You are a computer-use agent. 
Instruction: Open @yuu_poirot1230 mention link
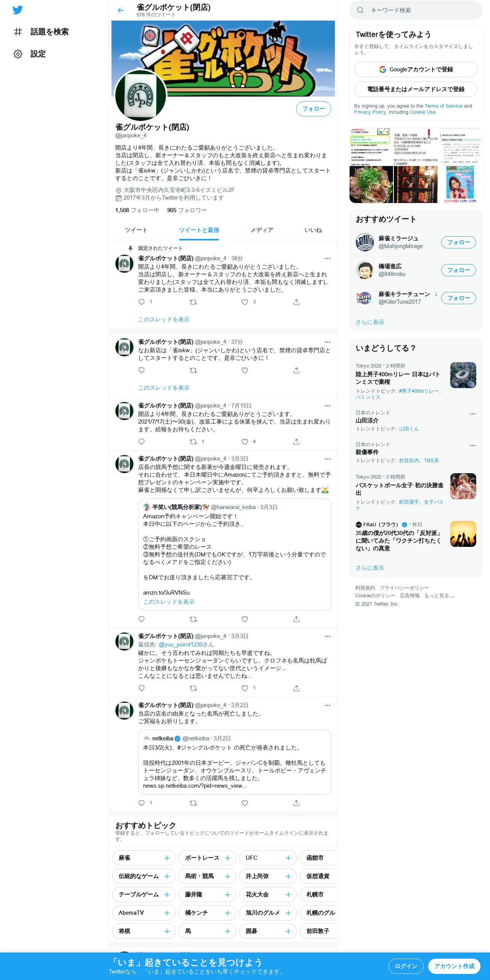click(x=181, y=645)
